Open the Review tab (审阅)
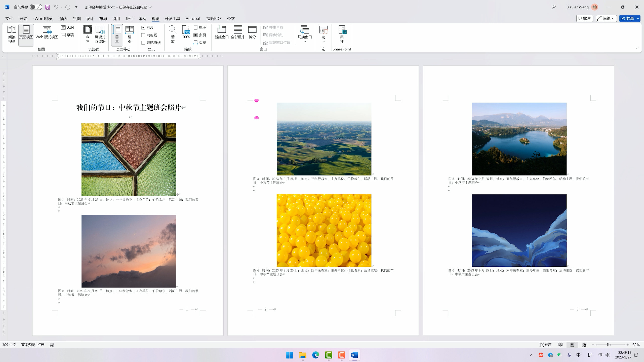 click(x=142, y=18)
